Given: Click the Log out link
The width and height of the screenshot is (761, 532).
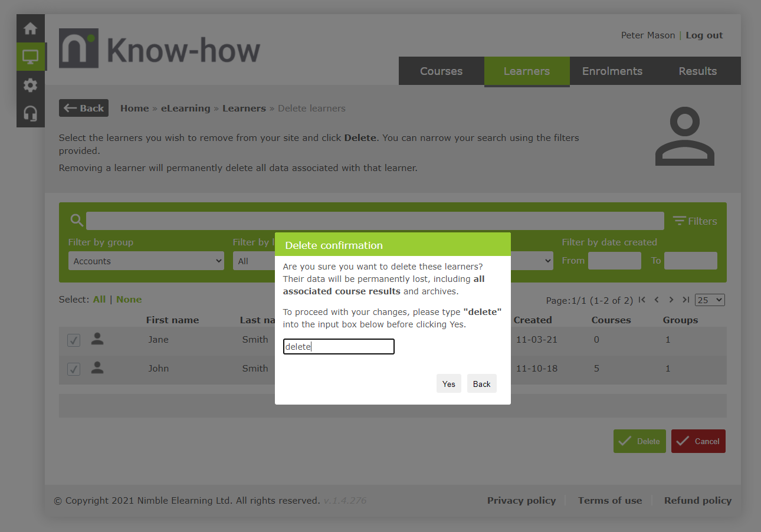Looking at the screenshot, I should (x=704, y=35).
